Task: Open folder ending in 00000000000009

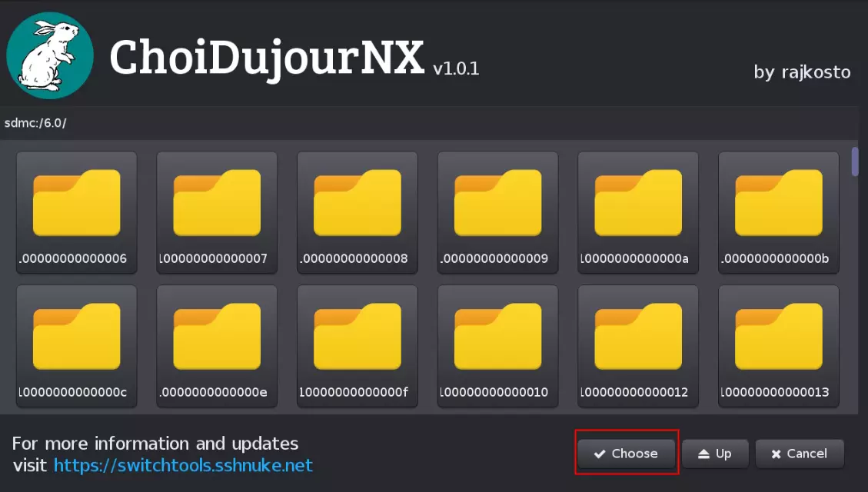Action: click(x=497, y=212)
